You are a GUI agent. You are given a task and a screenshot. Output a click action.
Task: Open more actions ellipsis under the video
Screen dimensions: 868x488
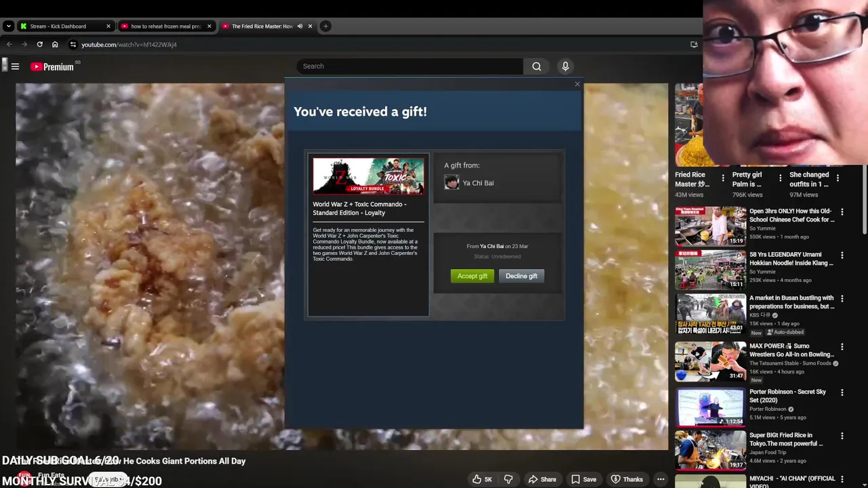(x=660, y=479)
